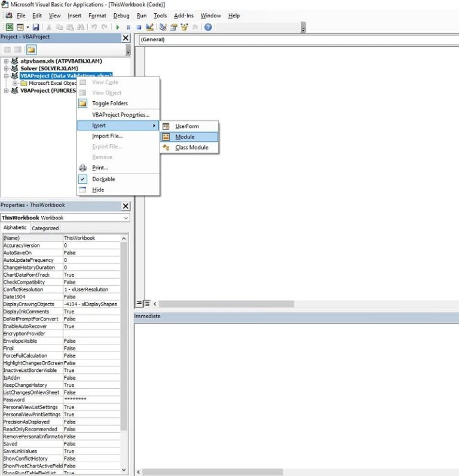Expand the Microsoft Excel Objects folder
This screenshot has width=459, height=476.
(15, 84)
